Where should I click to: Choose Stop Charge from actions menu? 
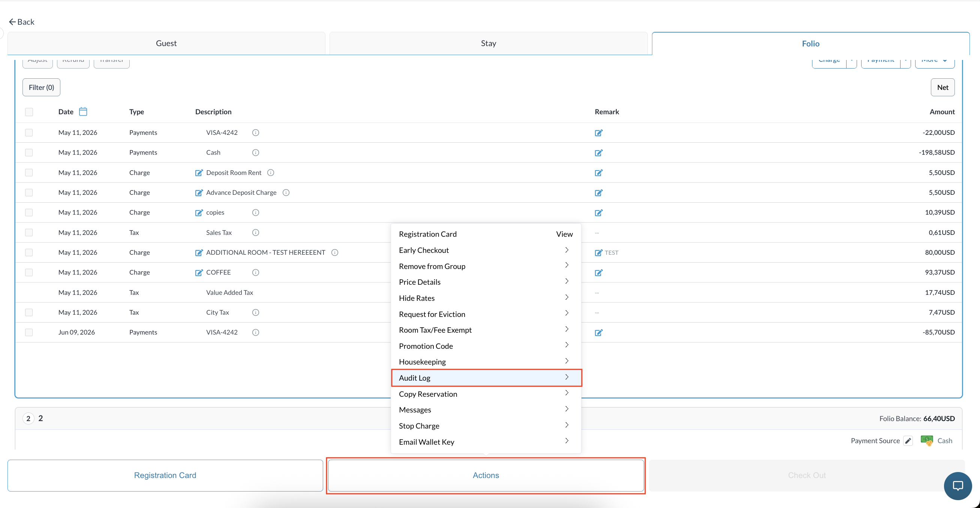coord(486,426)
